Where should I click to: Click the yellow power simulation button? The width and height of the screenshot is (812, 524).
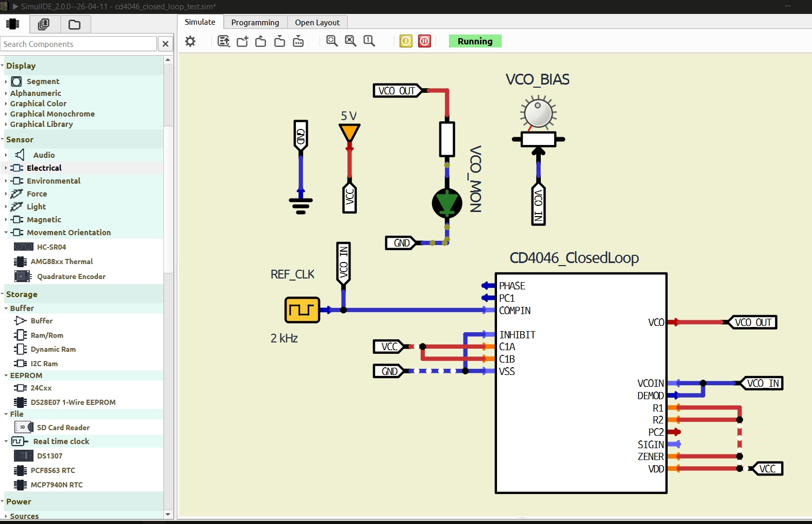(x=406, y=41)
